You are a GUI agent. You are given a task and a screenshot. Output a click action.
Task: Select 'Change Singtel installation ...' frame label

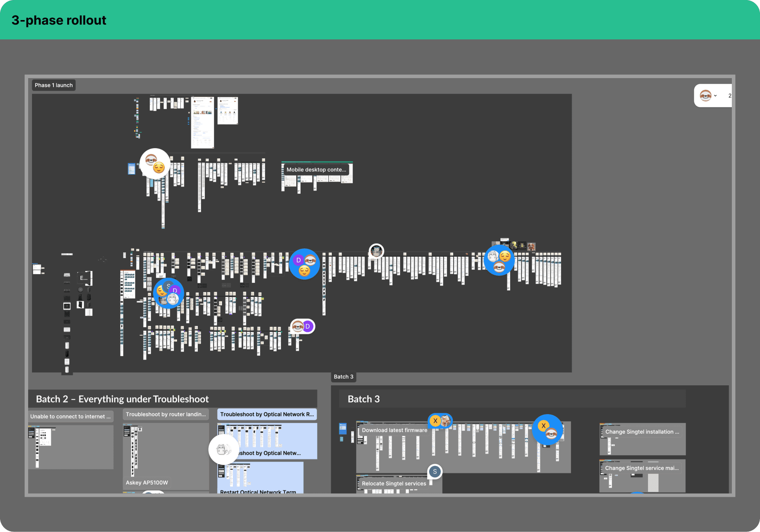pos(642,432)
